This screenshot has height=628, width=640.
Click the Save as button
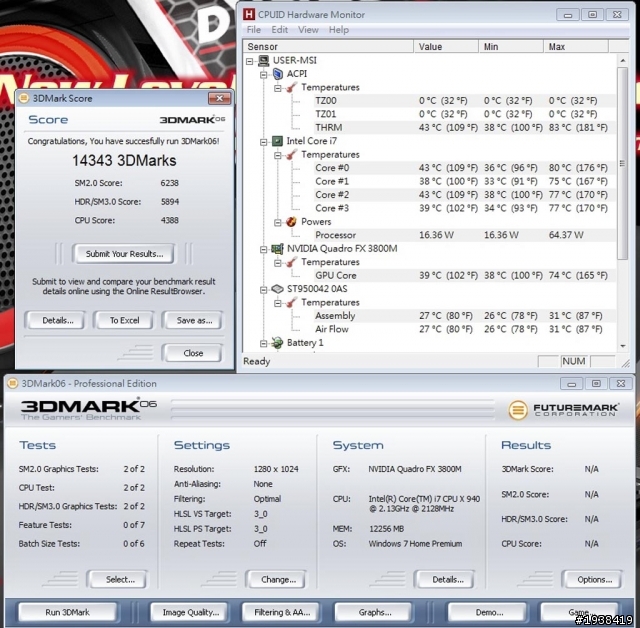(x=194, y=320)
